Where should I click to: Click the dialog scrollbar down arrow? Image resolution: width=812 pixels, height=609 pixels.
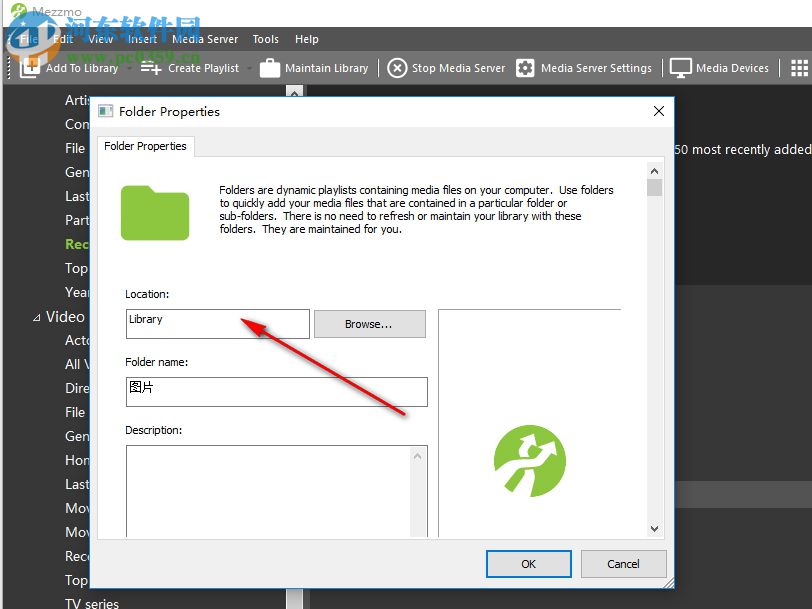655,529
